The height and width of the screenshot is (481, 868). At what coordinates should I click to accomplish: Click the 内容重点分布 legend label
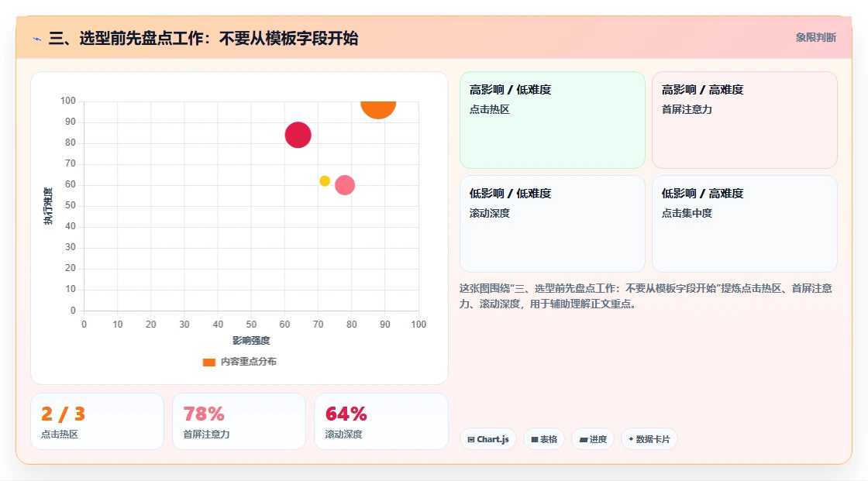[x=249, y=362]
